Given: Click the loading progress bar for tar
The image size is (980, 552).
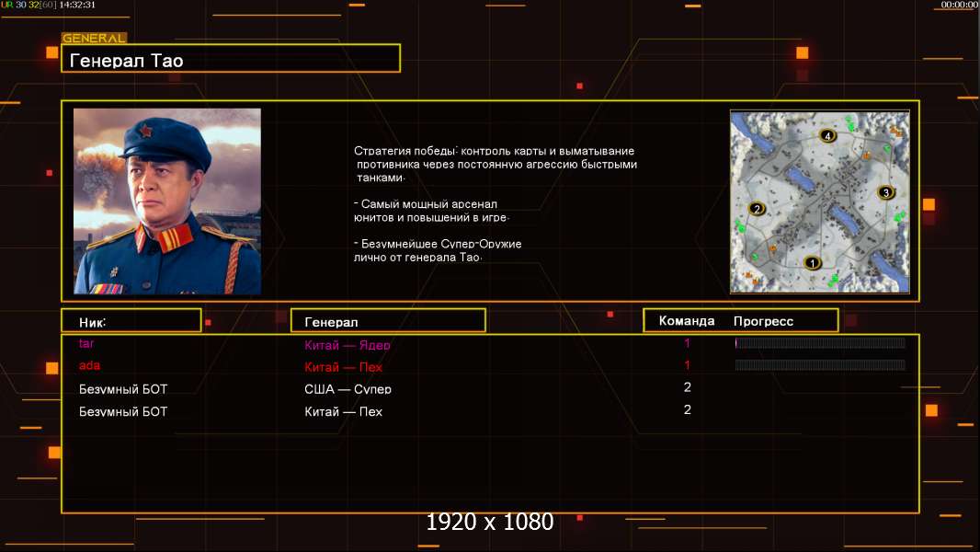Looking at the screenshot, I should pyautogui.click(x=820, y=342).
